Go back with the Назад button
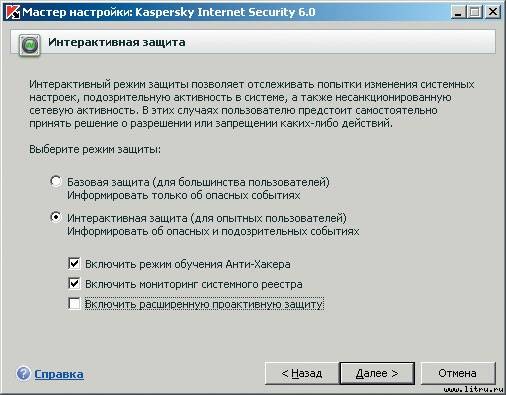Image resolution: width=506 pixels, height=395 pixels. click(302, 373)
